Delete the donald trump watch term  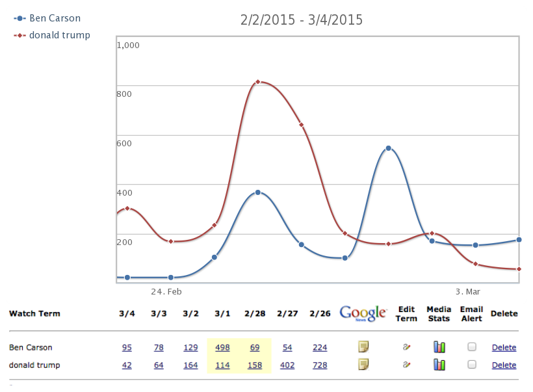(x=504, y=365)
